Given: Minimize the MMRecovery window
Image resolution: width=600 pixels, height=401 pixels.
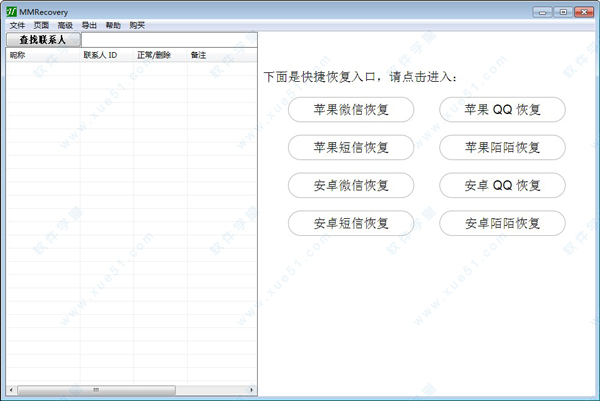Looking at the screenshot, I should (542, 12).
